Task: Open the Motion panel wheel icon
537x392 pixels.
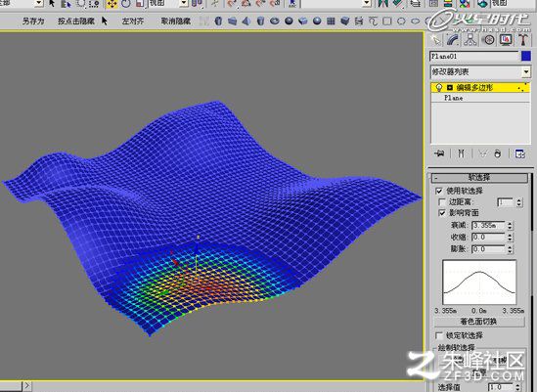Action: click(488, 40)
